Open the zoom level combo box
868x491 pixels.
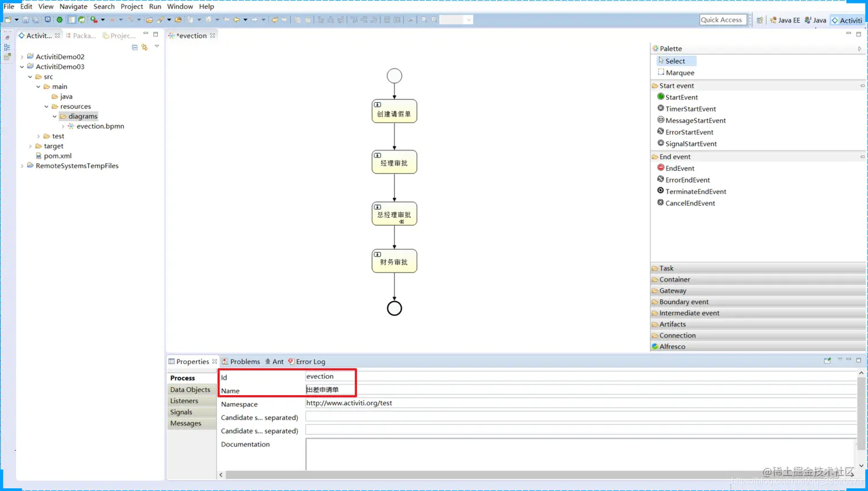456,20
